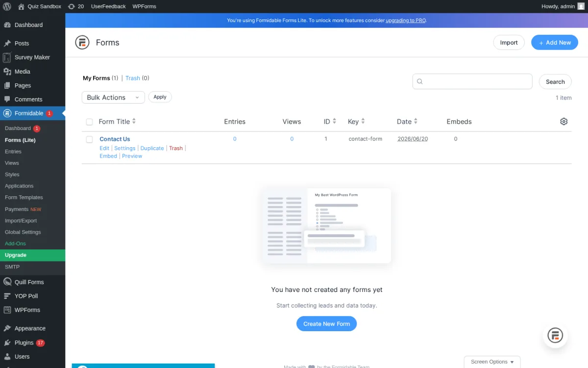
Task: Open Payments NEW submenu item
Action: tap(23, 209)
